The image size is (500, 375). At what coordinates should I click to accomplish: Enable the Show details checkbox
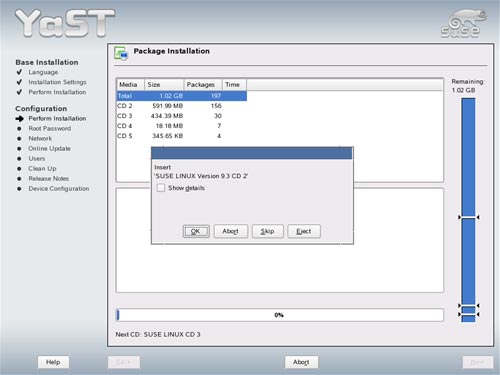coord(161,188)
